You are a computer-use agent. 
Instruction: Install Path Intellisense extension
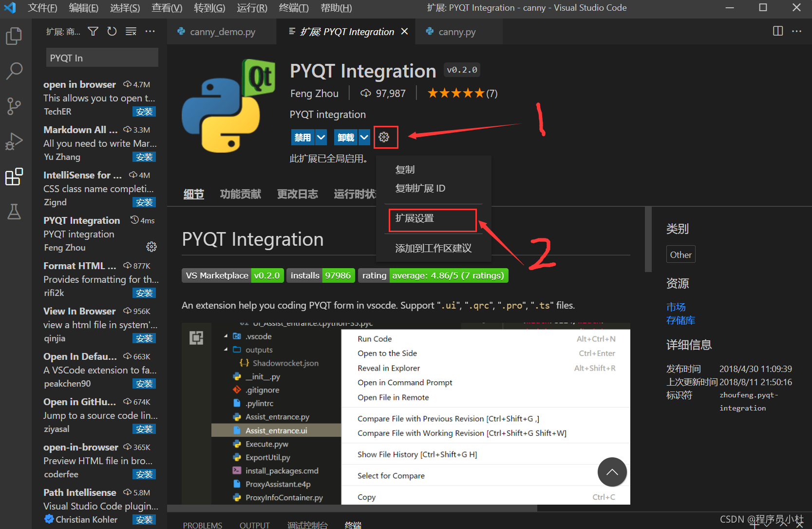coord(144,520)
